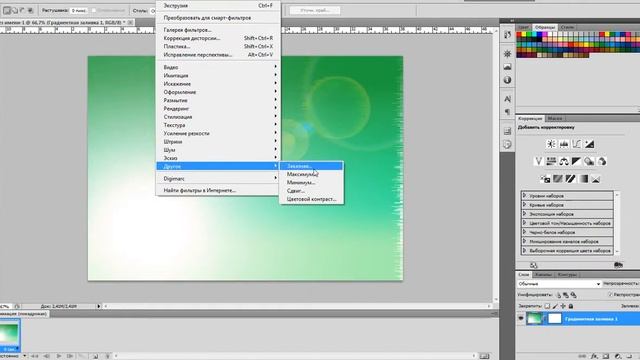Open the Digimarc submenu
Viewport: 640px width, 360px height.
218,178
